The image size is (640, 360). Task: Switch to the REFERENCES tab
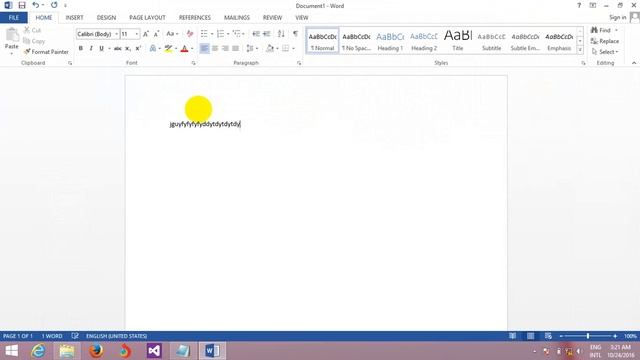[x=195, y=18]
